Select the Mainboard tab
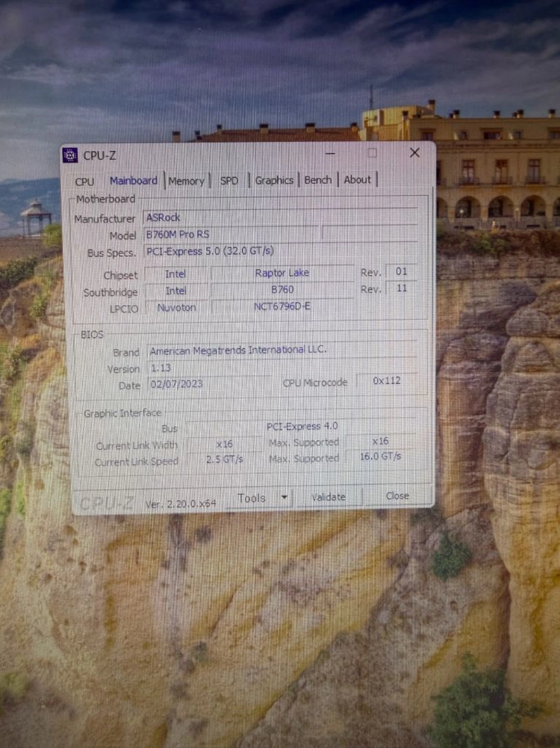The width and height of the screenshot is (560, 748). coord(134,181)
